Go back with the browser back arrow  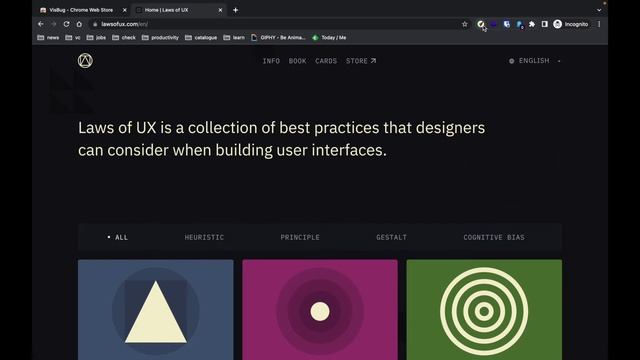41,24
